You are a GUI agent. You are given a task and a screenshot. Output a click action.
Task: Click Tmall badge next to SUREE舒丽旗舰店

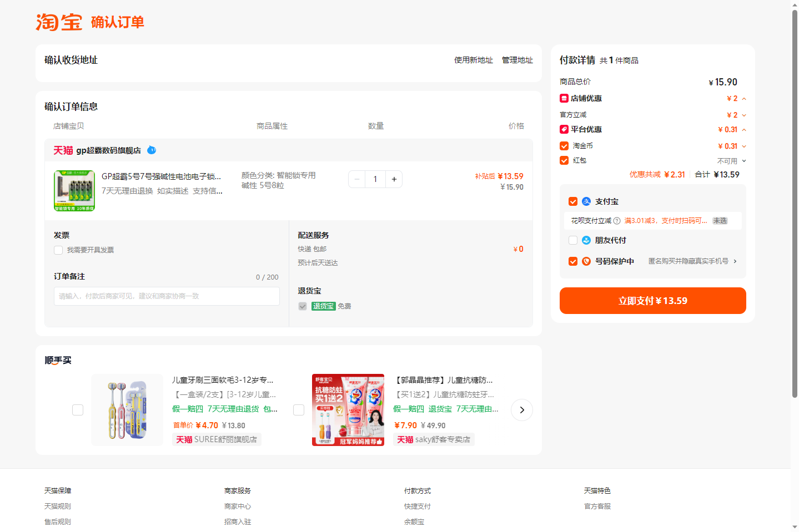pyautogui.click(x=184, y=439)
